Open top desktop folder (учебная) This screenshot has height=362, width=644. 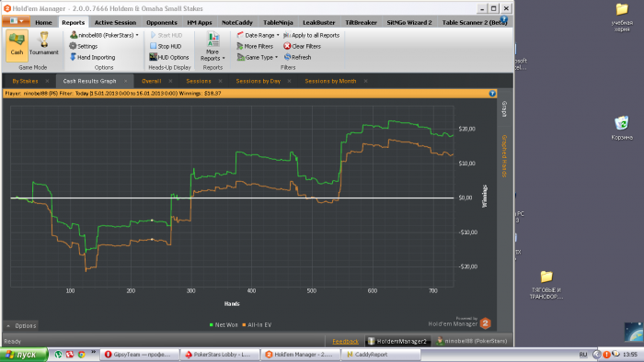tap(622, 17)
